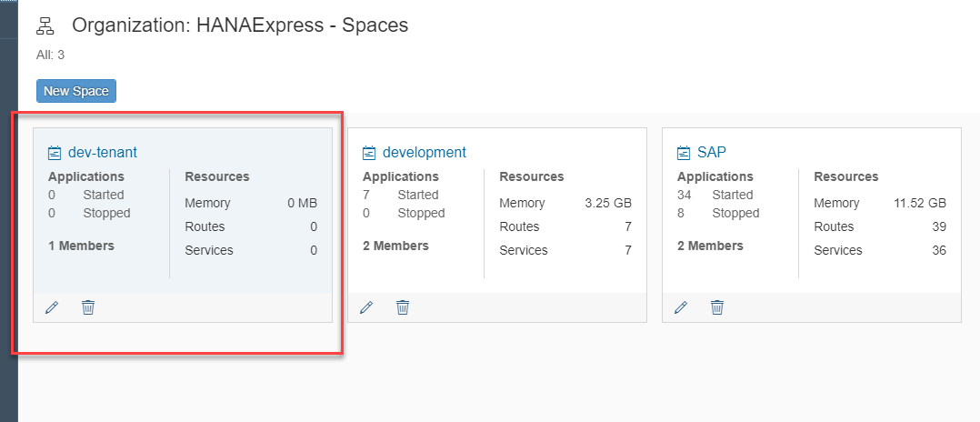Click the space icon beside development
980x422 pixels.
tap(369, 153)
